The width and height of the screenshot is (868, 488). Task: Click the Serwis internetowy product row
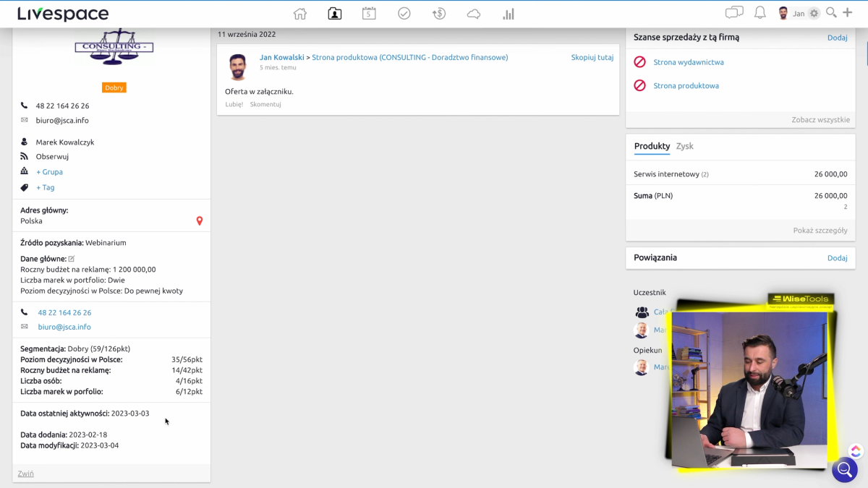click(x=740, y=174)
